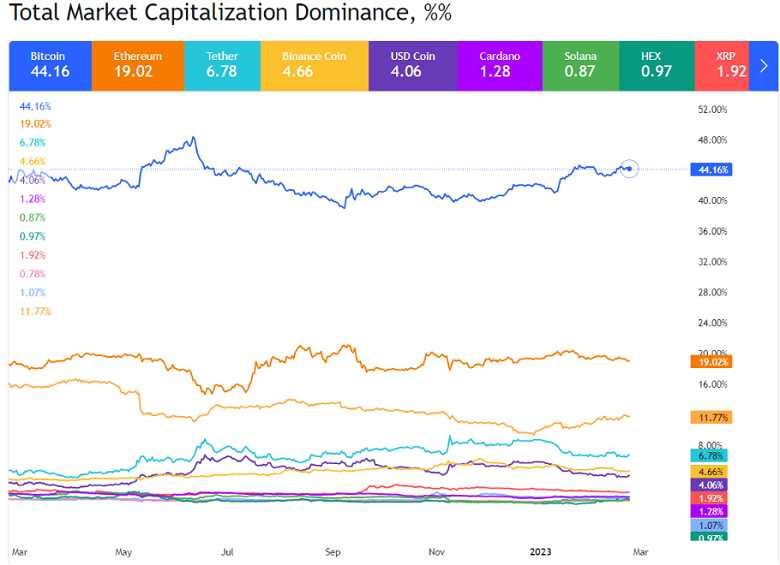This screenshot has width=780, height=565.
Task: Select the Binance Coin tile
Action: pos(313,63)
